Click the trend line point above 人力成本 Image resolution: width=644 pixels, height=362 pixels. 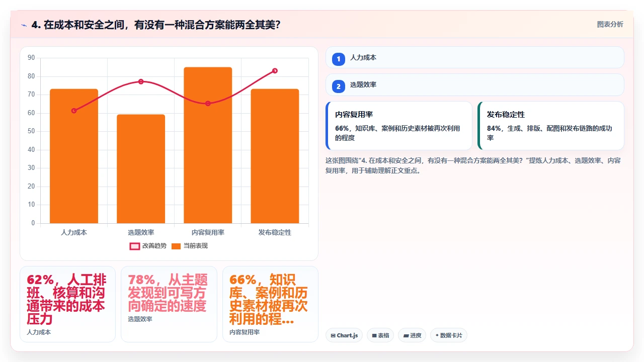74,111
